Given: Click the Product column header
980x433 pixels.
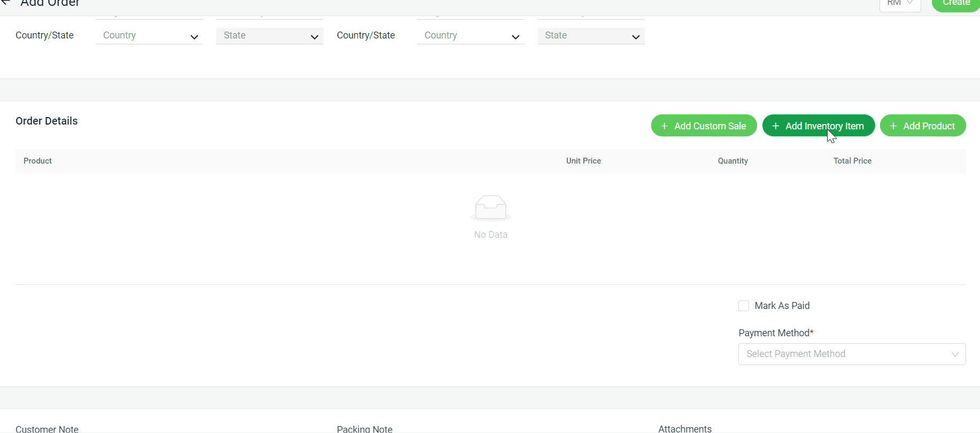Looking at the screenshot, I should tap(37, 161).
